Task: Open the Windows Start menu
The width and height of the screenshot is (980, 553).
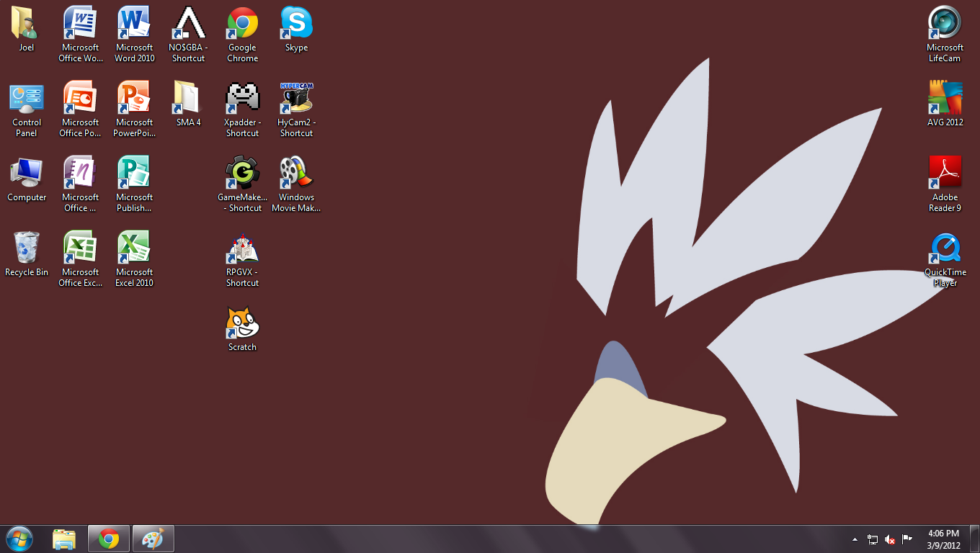Action: 19,539
